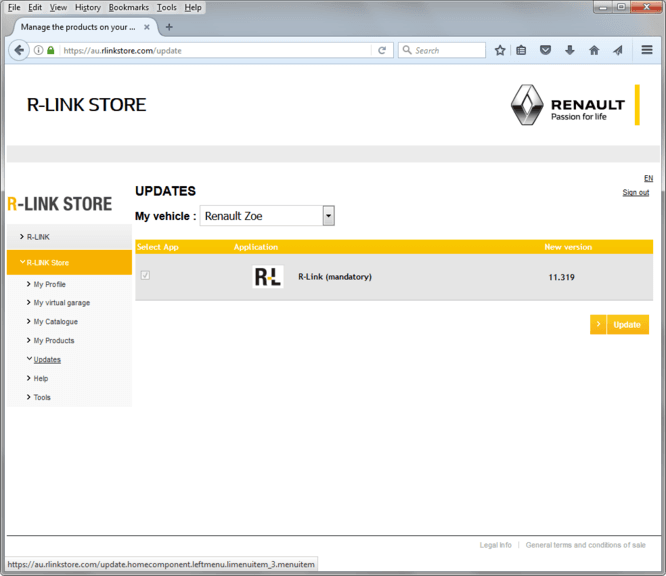Bookmark this page with the star icon
Screen dimensions: 666x576
pyautogui.click(x=500, y=51)
